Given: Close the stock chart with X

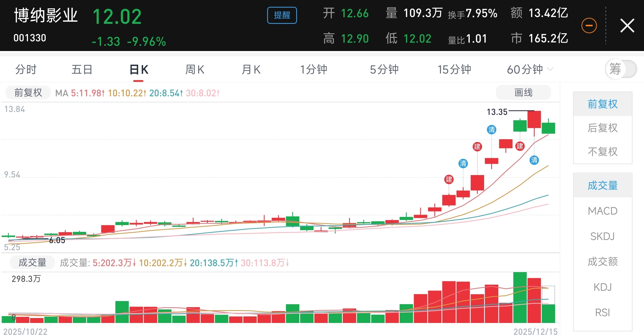Looking at the screenshot, I should 627,26.
